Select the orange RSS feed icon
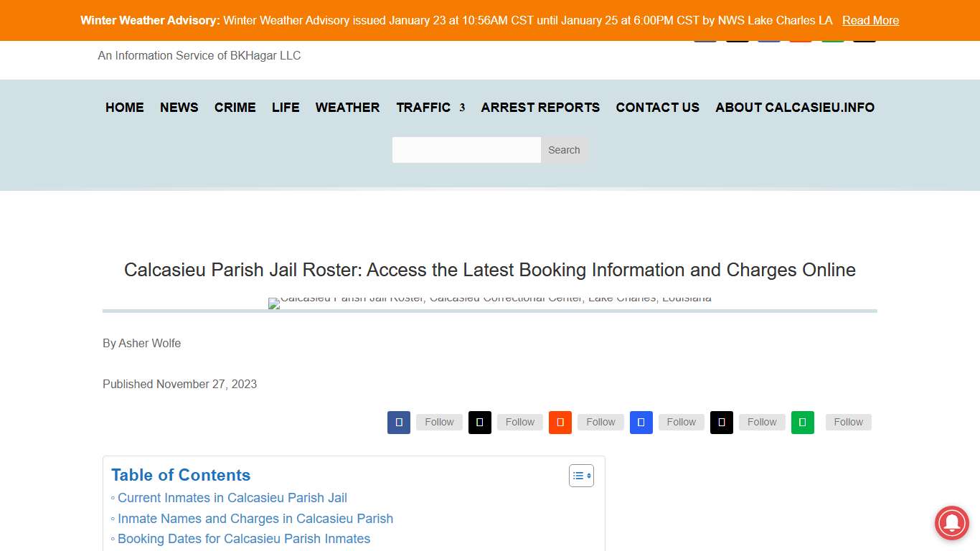980x551 pixels. (560, 422)
